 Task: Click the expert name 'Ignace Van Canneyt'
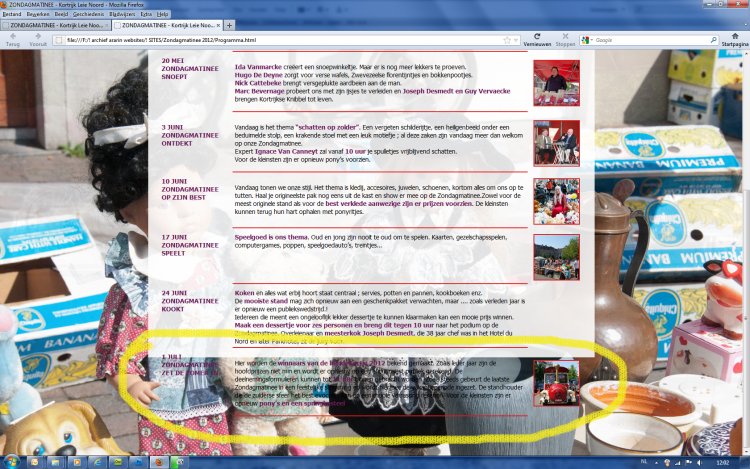pyautogui.click(x=286, y=151)
